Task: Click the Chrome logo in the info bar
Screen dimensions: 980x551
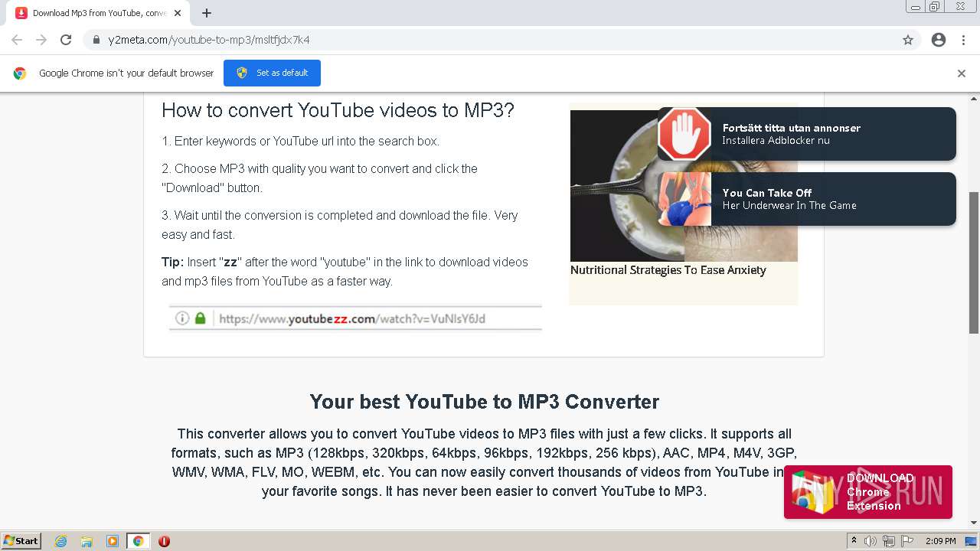Action: [20, 73]
